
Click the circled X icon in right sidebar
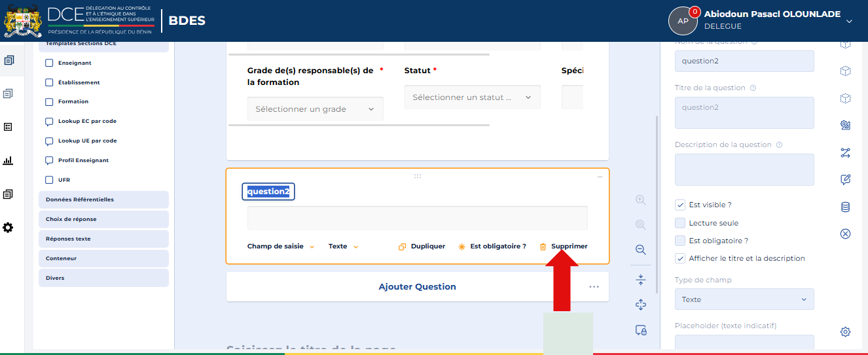point(845,233)
